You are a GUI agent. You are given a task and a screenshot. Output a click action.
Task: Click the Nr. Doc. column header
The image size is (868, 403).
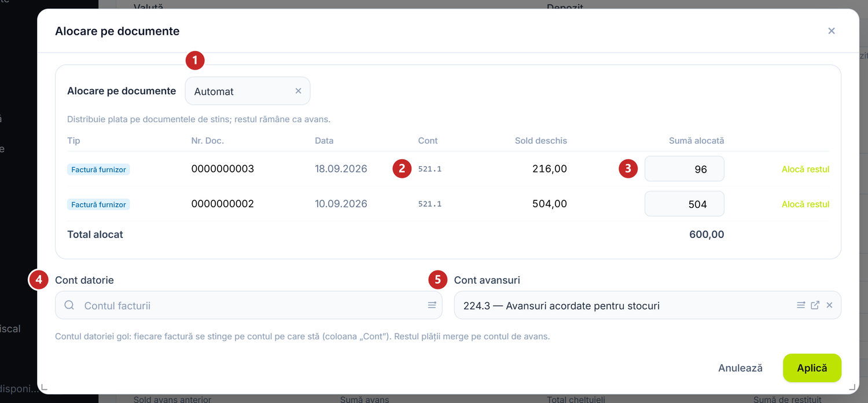(x=208, y=141)
